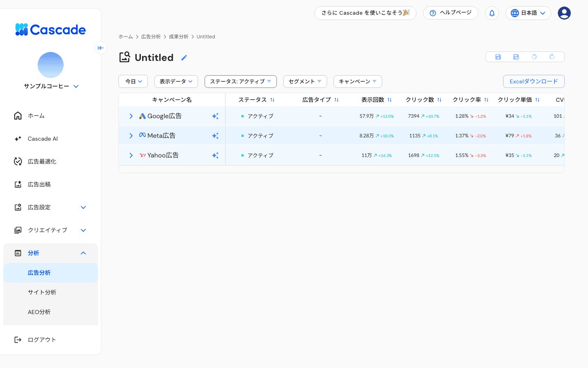Click the Google広告 campaign name
The image size is (588, 368).
pyautogui.click(x=165, y=116)
